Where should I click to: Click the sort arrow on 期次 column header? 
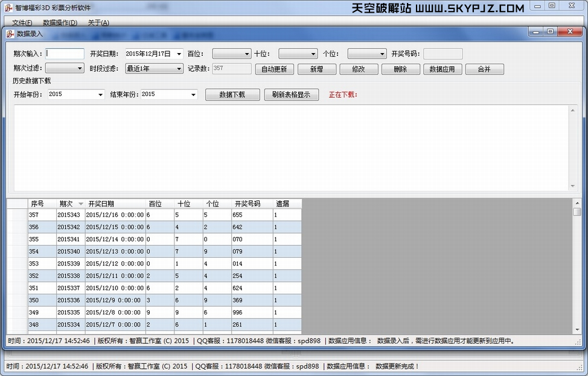(x=81, y=204)
